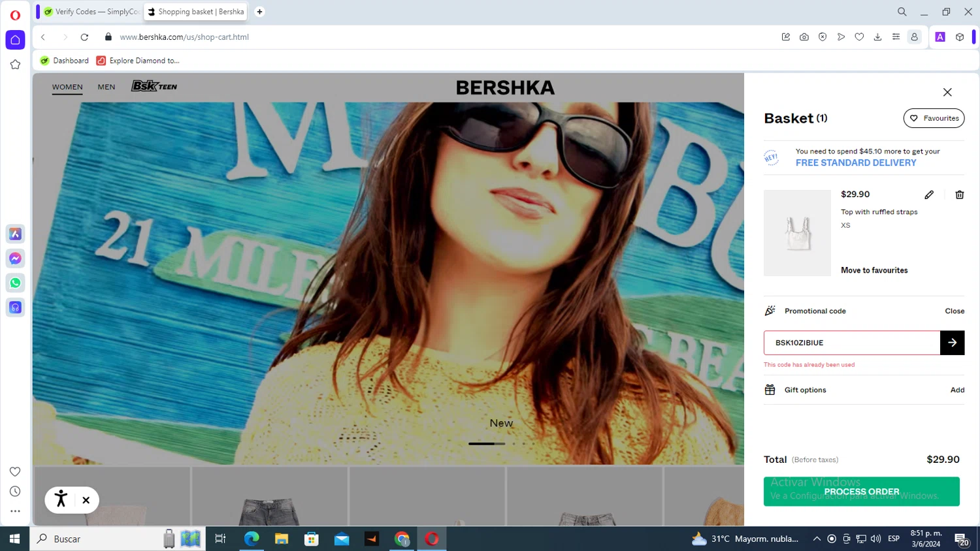Open the accessibility widget icon
Viewport: 980px width, 551px height.
tap(61, 499)
